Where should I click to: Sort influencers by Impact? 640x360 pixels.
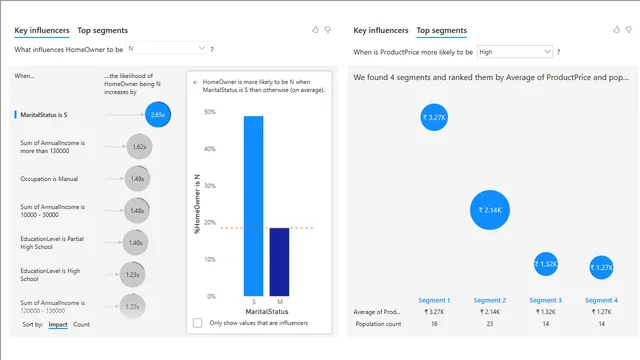coord(58,324)
